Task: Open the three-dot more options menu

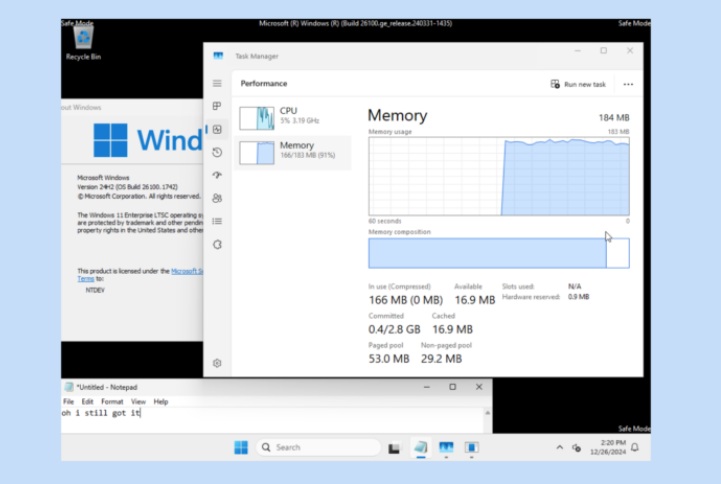Action: (x=628, y=85)
